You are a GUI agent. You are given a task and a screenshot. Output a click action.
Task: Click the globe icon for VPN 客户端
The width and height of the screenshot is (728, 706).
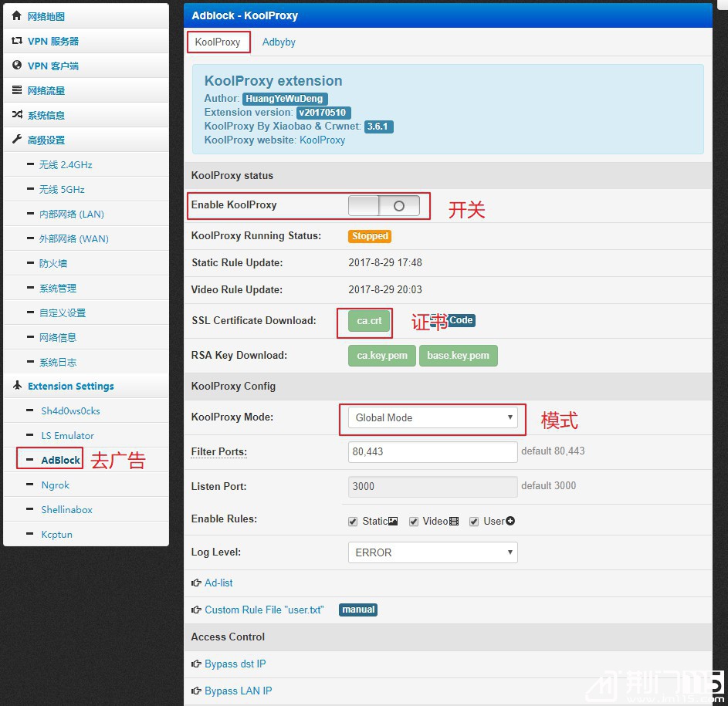[x=17, y=65]
